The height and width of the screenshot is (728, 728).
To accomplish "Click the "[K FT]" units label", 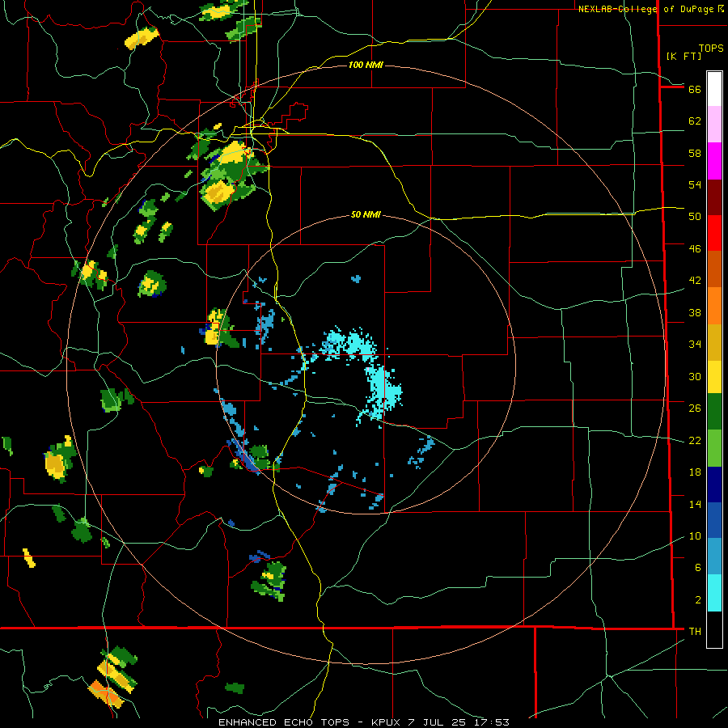I will 684,56.
